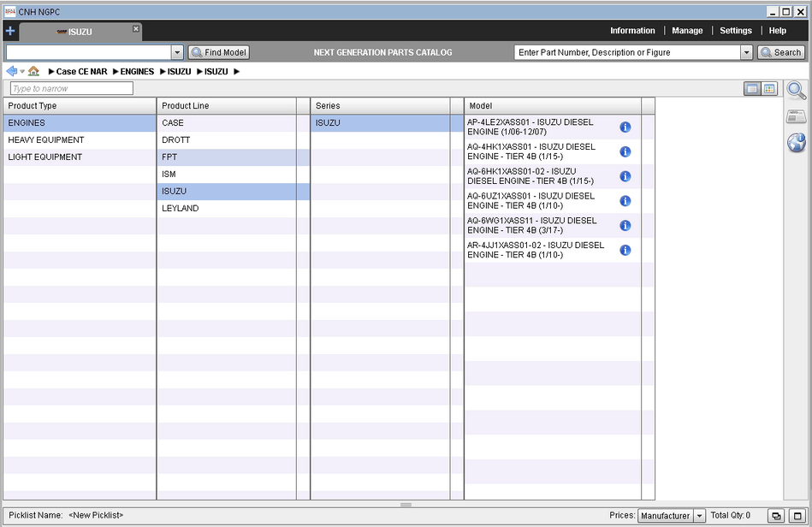Open the Settings menu

click(x=735, y=31)
